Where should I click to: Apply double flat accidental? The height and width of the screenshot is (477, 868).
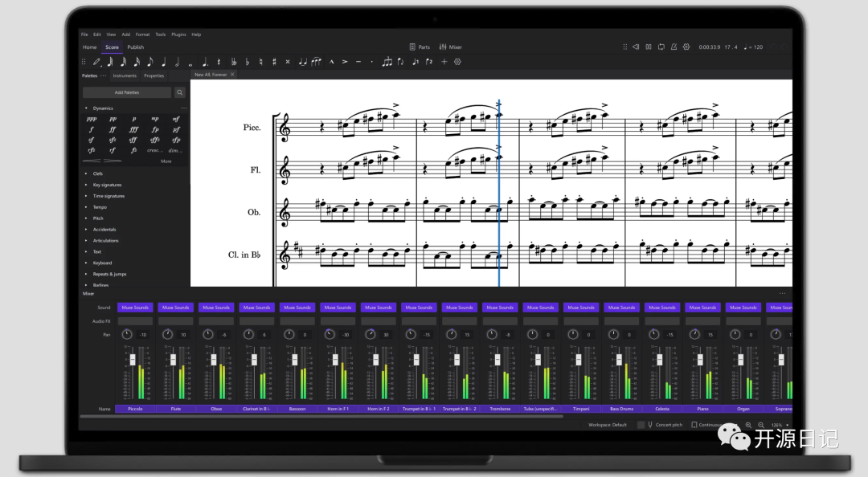click(234, 62)
